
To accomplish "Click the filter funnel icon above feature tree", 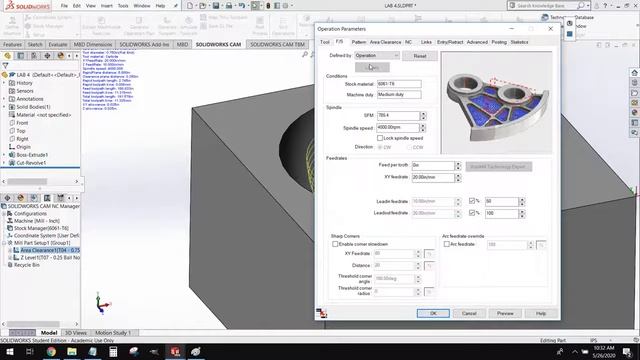I will [5, 65].
